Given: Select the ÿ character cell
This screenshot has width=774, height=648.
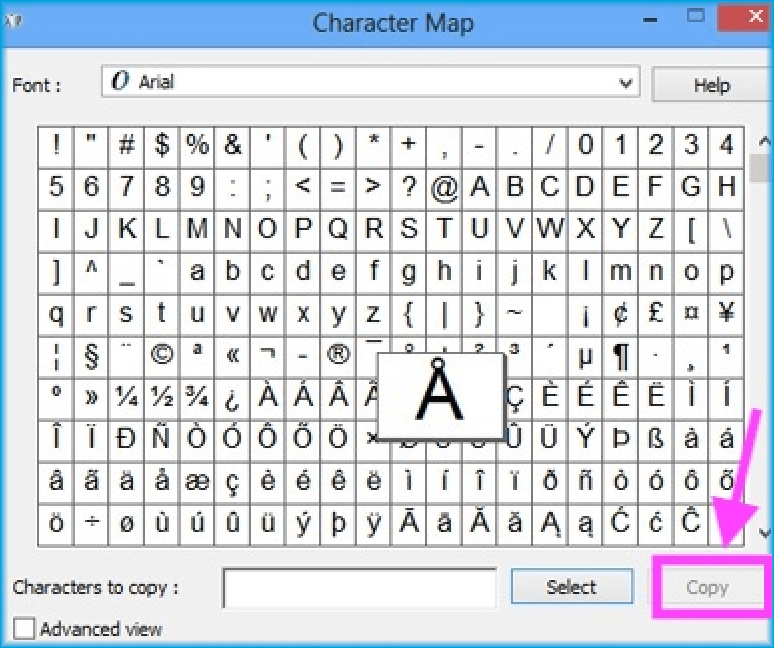Looking at the screenshot, I should click(373, 525).
